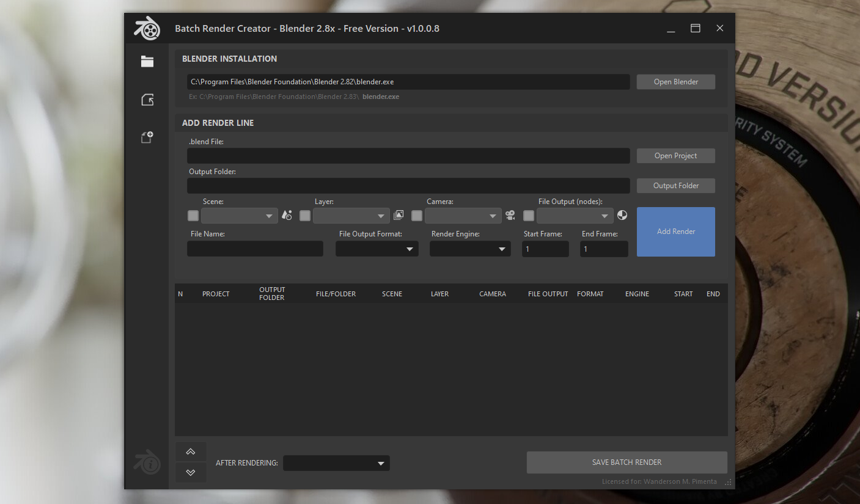Toggle the Camera checkbox

click(416, 215)
